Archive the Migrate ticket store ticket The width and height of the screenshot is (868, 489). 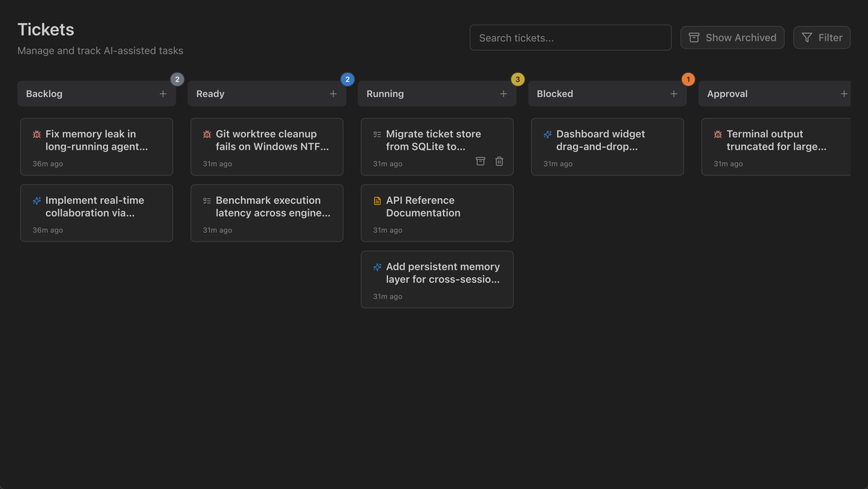point(480,161)
